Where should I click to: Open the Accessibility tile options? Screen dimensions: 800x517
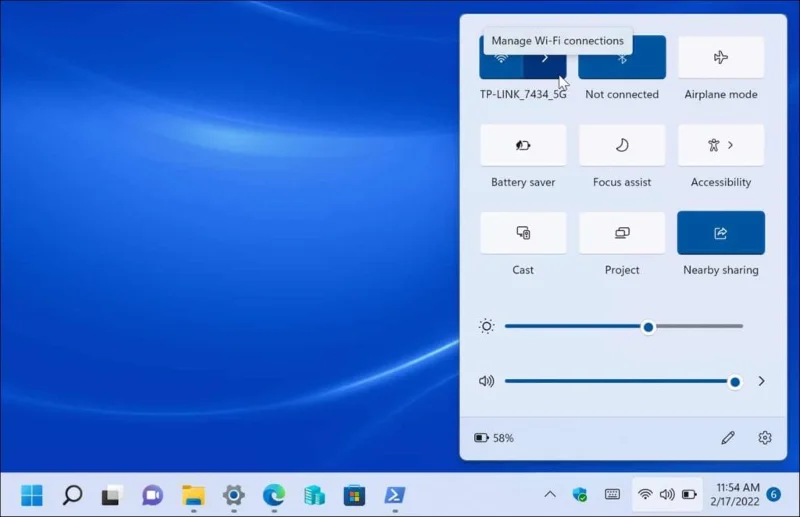721,145
